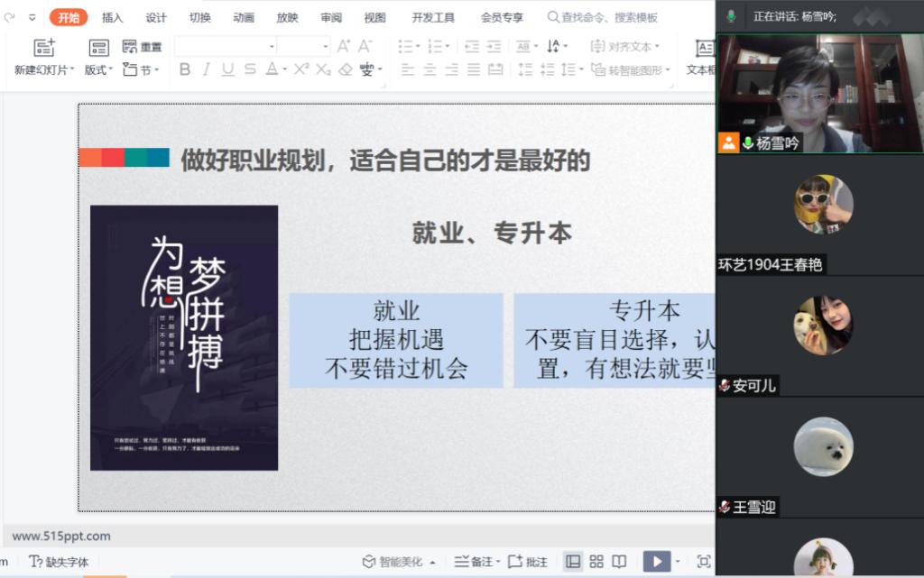Toggle bold text formatting
This screenshot has height=578, width=924.
tap(185, 69)
